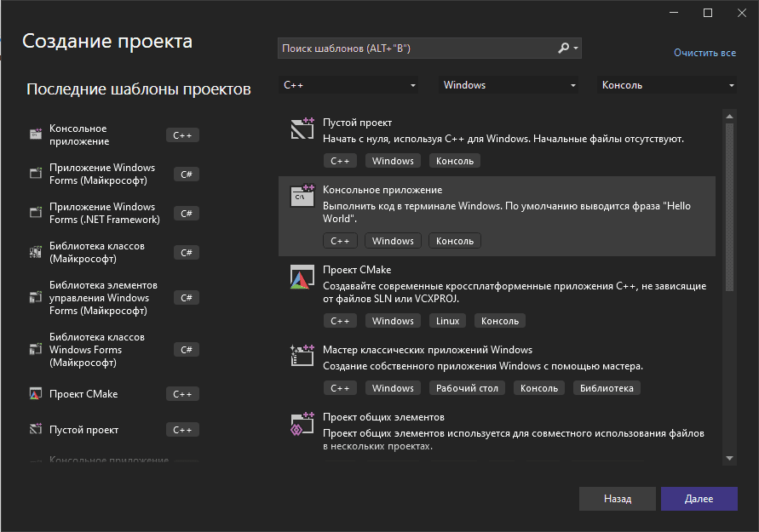Choose recent Проект CMake entry text
This screenshot has height=532, width=759.
coord(83,394)
